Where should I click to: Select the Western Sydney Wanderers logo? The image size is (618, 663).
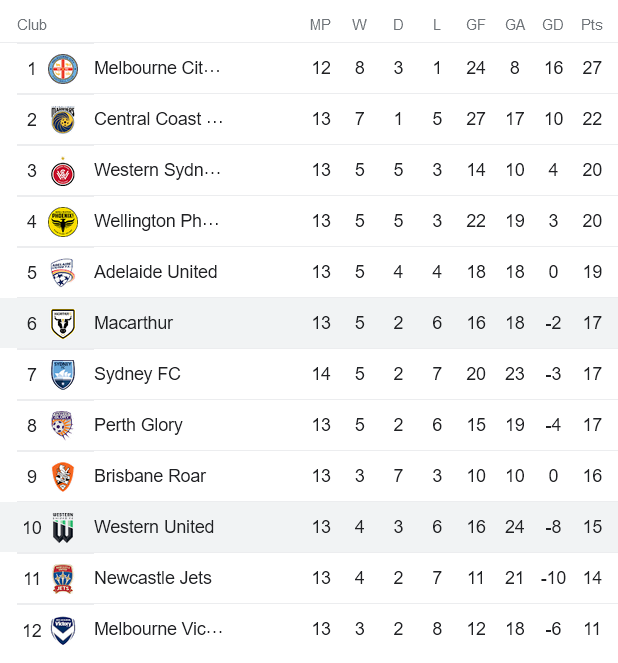(63, 170)
